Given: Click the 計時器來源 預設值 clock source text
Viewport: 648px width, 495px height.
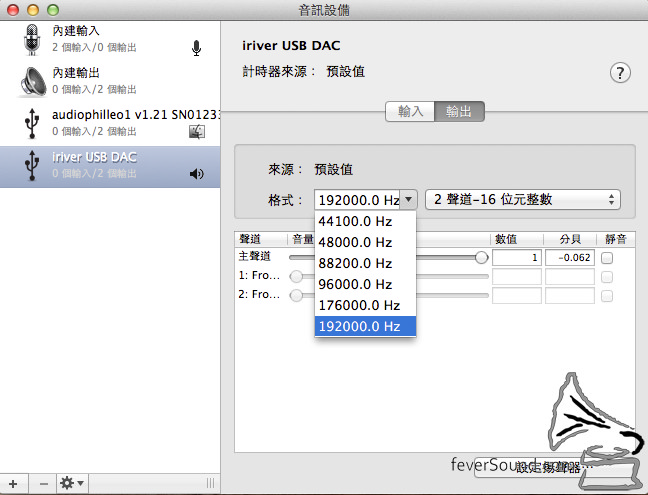Looking at the screenshot, I should (x=345, y=72).
